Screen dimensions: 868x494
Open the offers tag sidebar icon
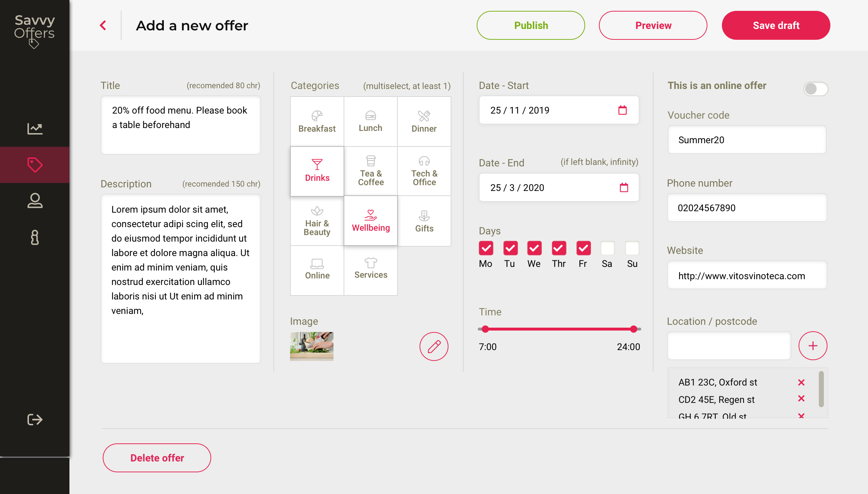pyautogui.click(x=35, y=165)
